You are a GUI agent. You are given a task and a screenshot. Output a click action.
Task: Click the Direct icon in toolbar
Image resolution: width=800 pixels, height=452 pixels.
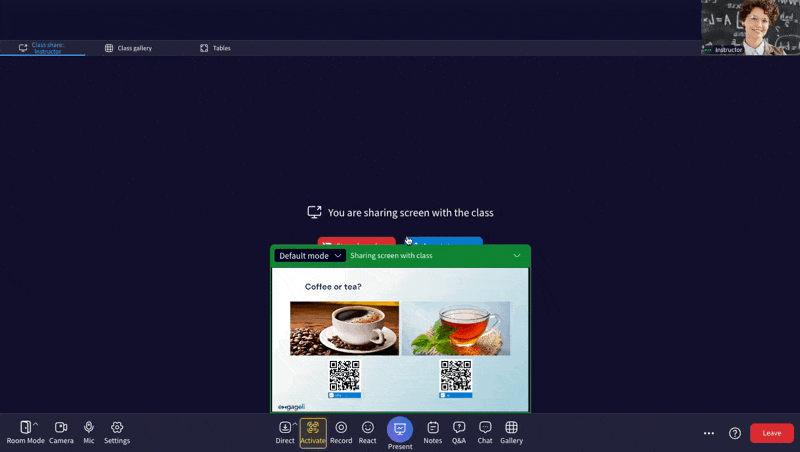[x=285, y=432]
